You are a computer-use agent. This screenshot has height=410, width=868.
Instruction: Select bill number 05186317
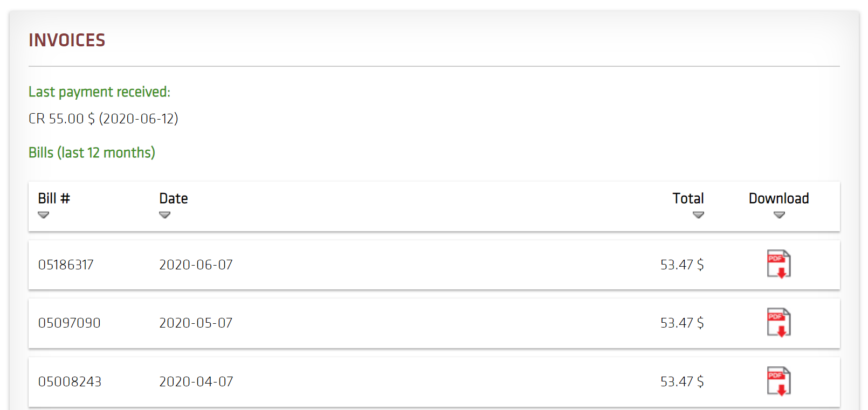click(x=66, y=265)
